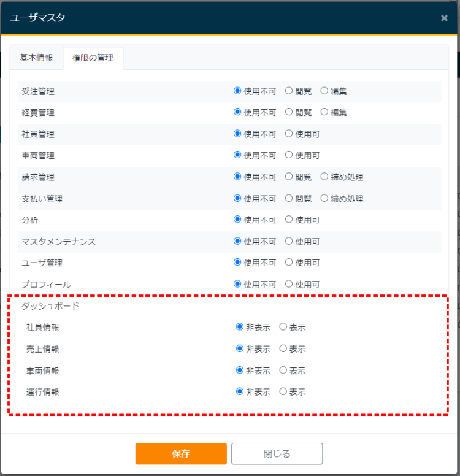Choose 閲覧 for 支払い管理

[289, 199]
